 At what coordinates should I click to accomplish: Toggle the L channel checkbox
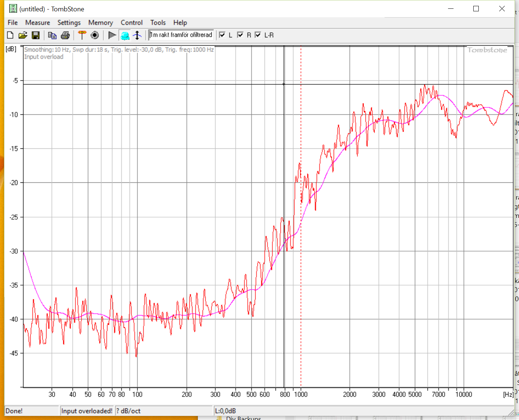pyautogui.click(x=222, y=35)
